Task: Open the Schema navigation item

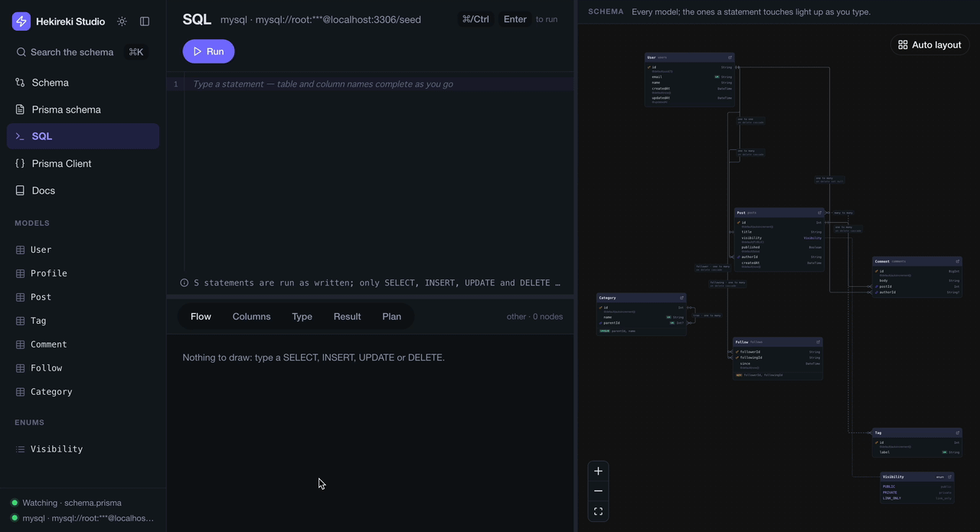Action: pos(83,82)
